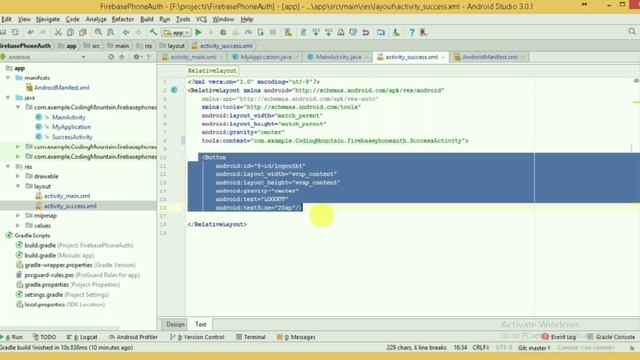
Task: Open the Gradle Console
Action: tap(611, 337)
